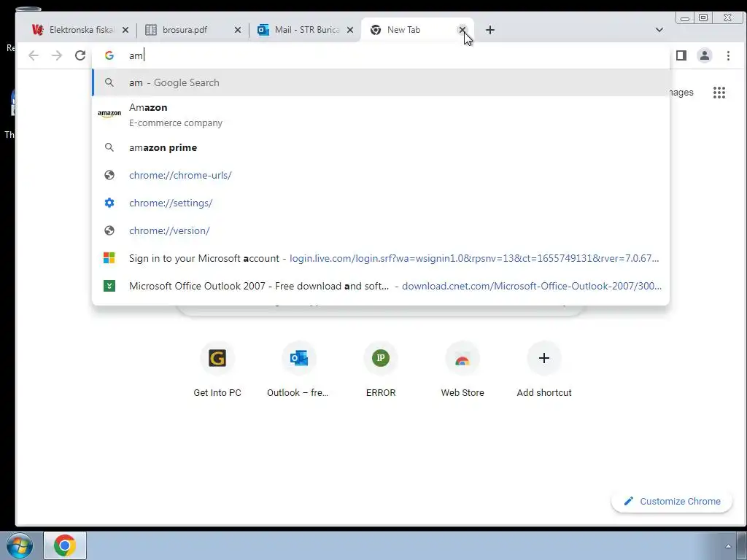Screen dimensions: 747x560
Task: Open chrome://chrome-urls/ suggestion
Action: pos(381,175)
